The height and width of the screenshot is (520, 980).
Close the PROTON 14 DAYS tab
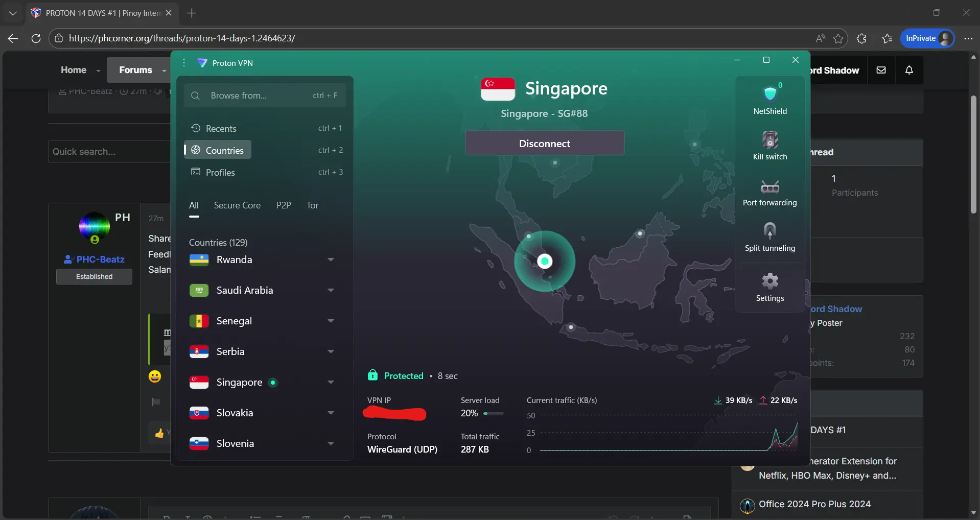[169, 13]
